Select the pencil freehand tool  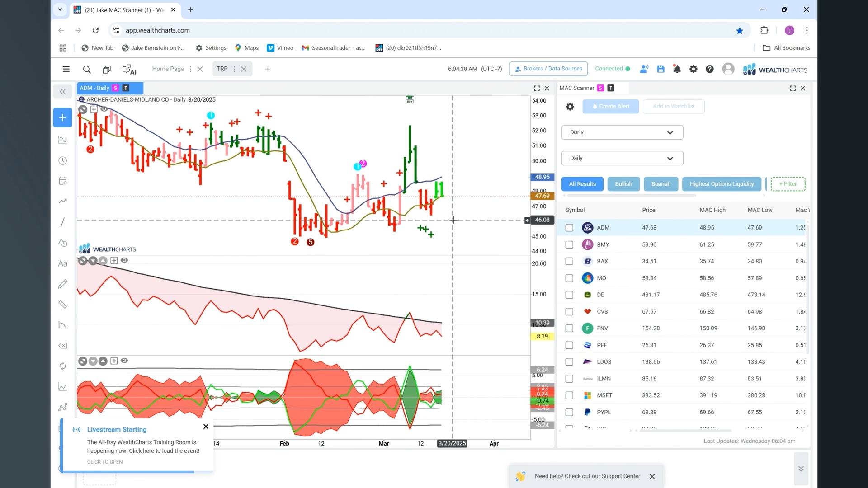pyautogui.click(x=63, y=284)
